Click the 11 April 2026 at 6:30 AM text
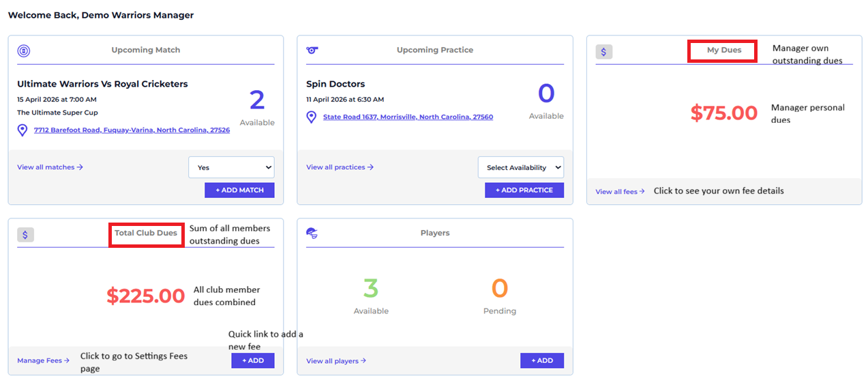 [345, 100]
